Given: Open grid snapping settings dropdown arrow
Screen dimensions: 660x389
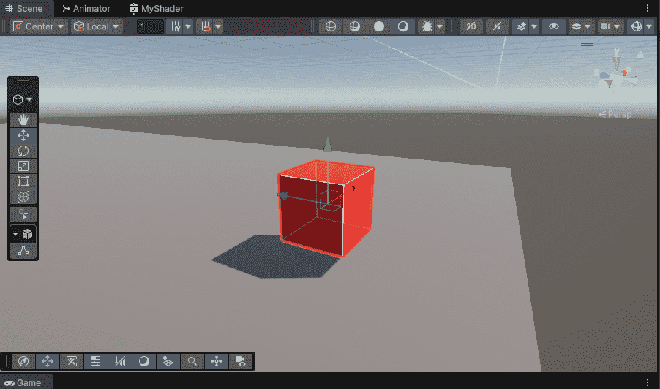Looking at the screenshot, I should pyautogui.click(x=188, y=27).
